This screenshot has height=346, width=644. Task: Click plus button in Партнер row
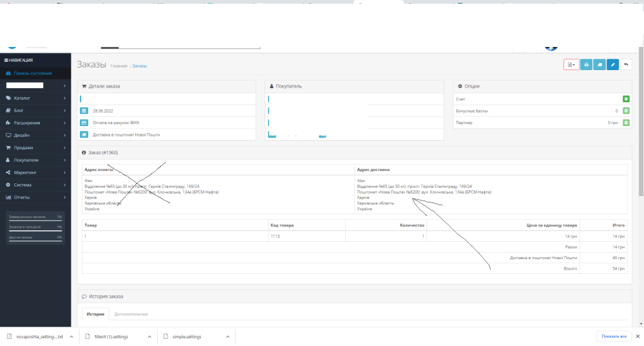(x=626, y=122)
